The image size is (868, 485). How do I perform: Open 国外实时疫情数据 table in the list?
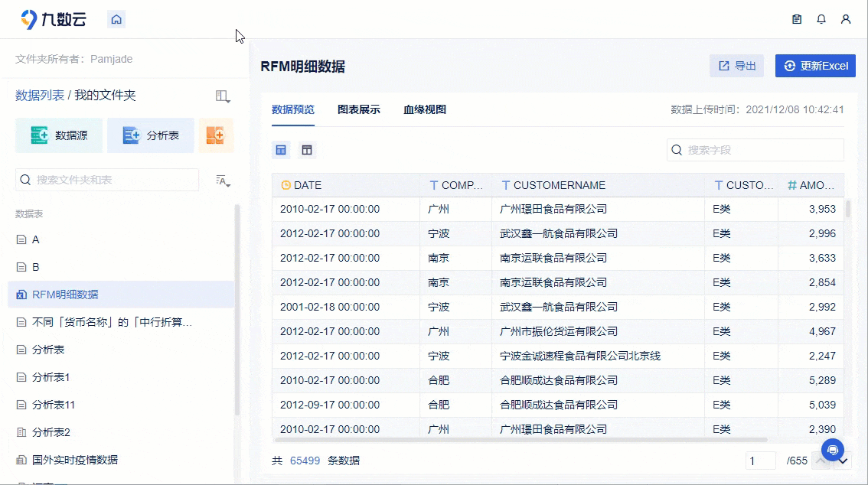(x=75, y=460)
